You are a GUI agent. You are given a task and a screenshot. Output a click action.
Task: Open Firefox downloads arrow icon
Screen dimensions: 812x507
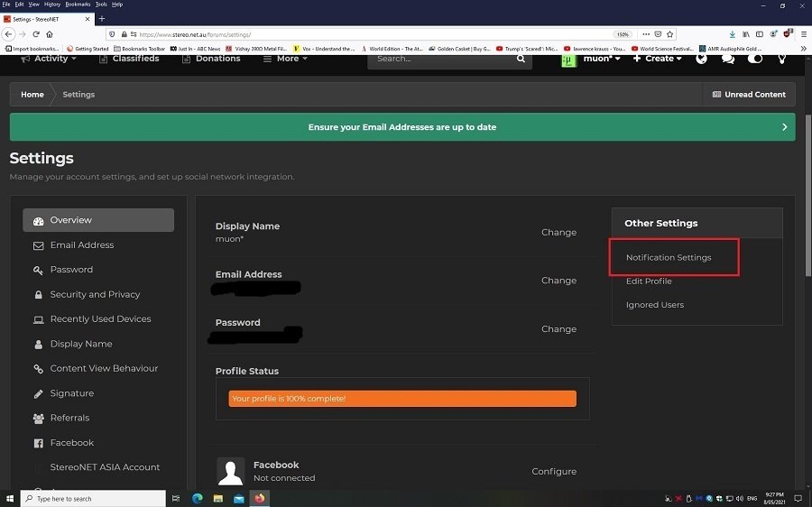point(731,34)
